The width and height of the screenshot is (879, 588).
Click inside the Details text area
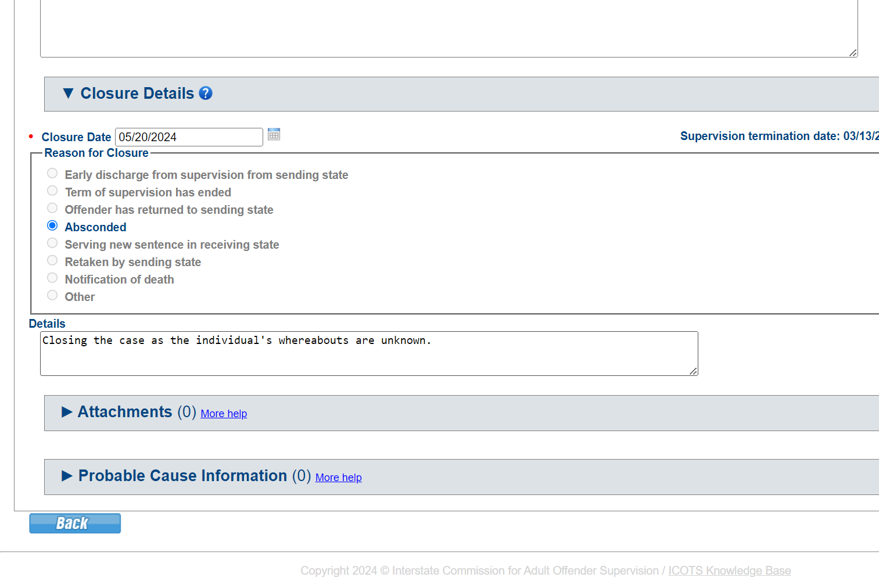(x=369, y=353)
